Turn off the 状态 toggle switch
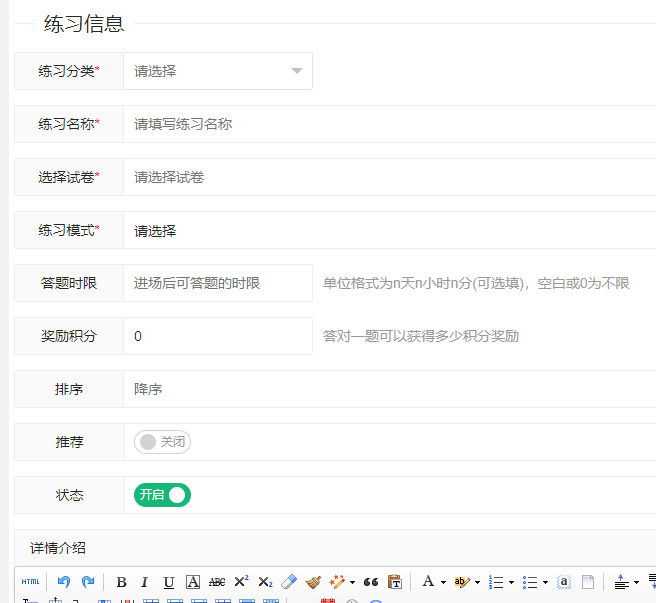The height and width of the screenshot is (603, 656). (x=162, y=495)
